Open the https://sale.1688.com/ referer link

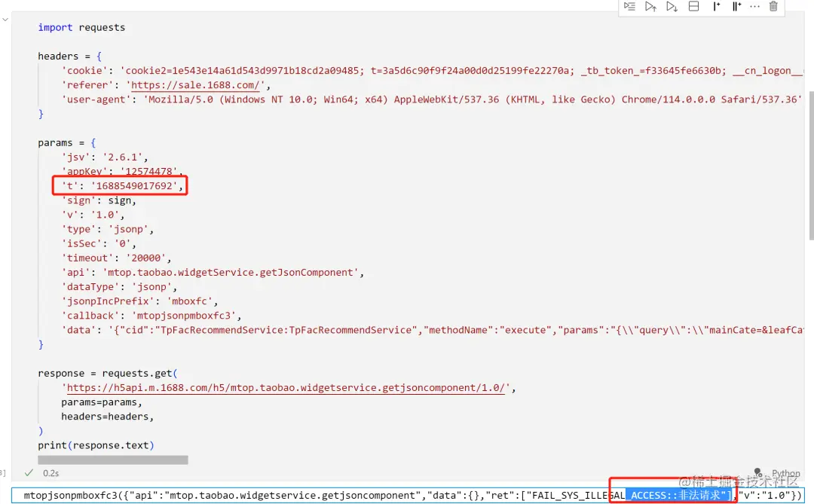click(195, 85)
